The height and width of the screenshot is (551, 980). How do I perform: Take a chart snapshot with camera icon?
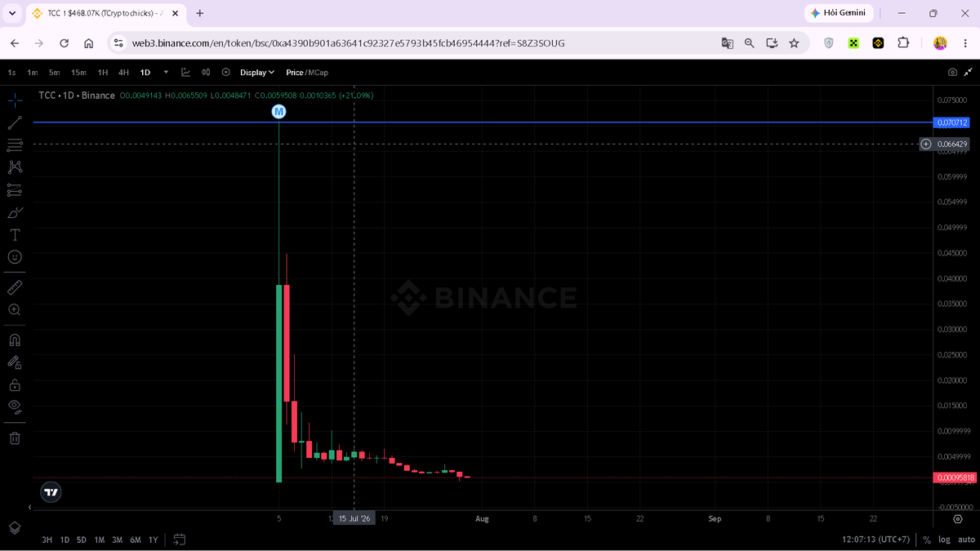pyautogui.click(x=952, y=73)
